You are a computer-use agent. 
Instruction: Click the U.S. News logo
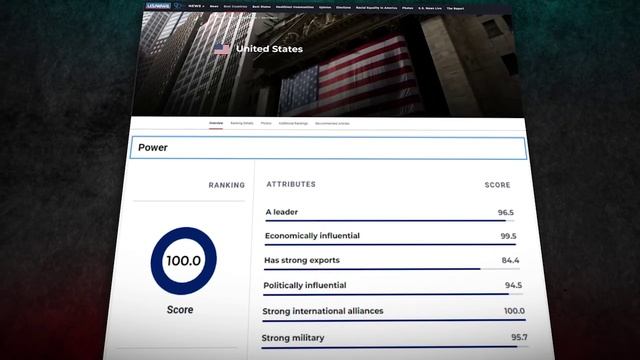click(158, 6)
